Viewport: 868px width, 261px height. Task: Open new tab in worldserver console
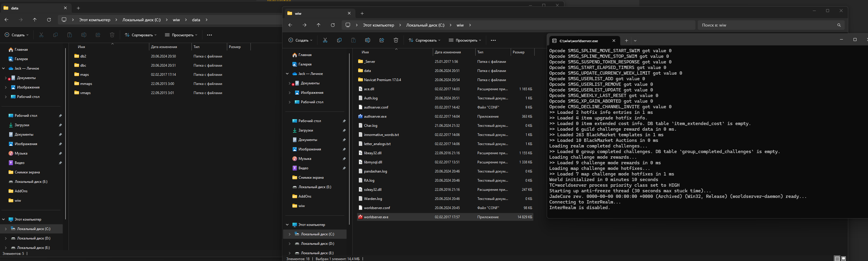point(626,41)
